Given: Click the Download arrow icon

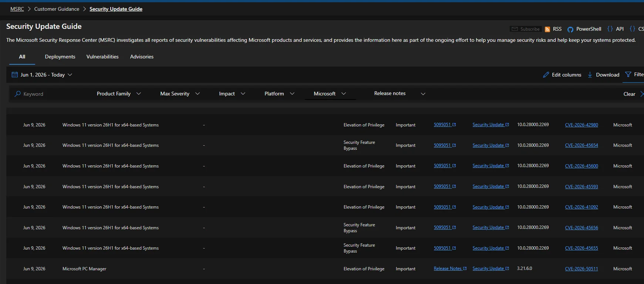Looking at the screenshot, I should (x=590, y=75).
